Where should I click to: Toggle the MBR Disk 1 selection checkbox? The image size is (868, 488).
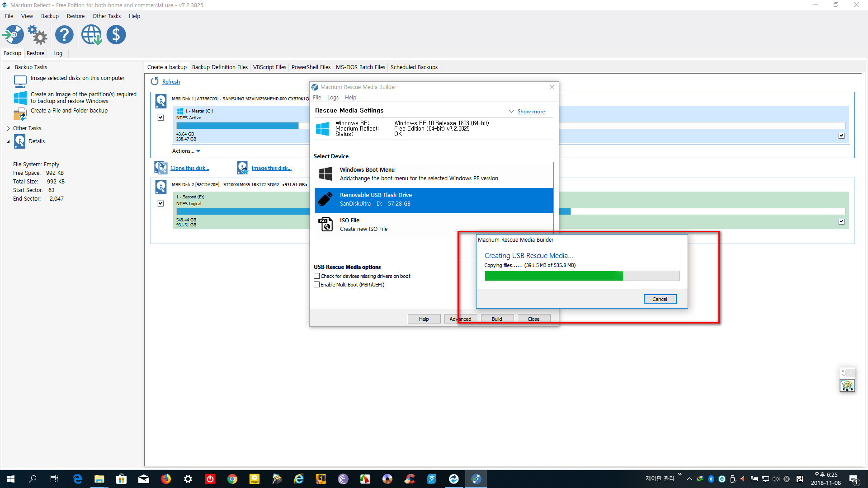coord(160,117)
